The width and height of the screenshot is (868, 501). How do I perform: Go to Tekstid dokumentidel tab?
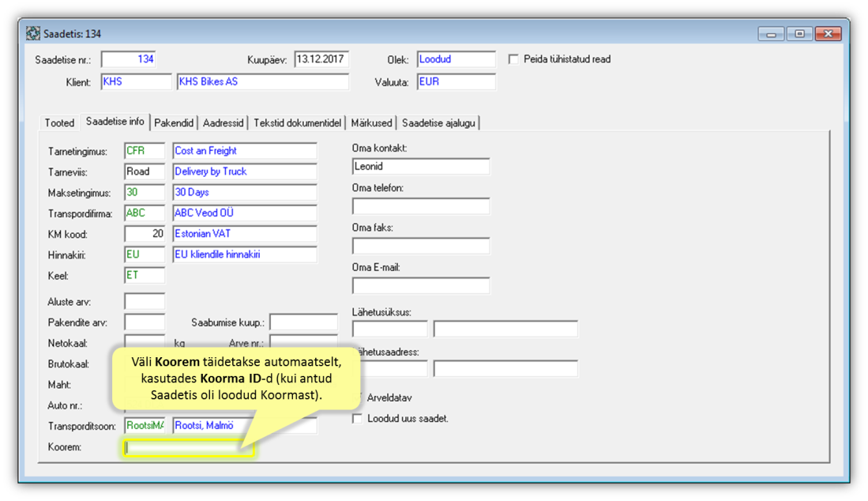(x=297, y=123)
